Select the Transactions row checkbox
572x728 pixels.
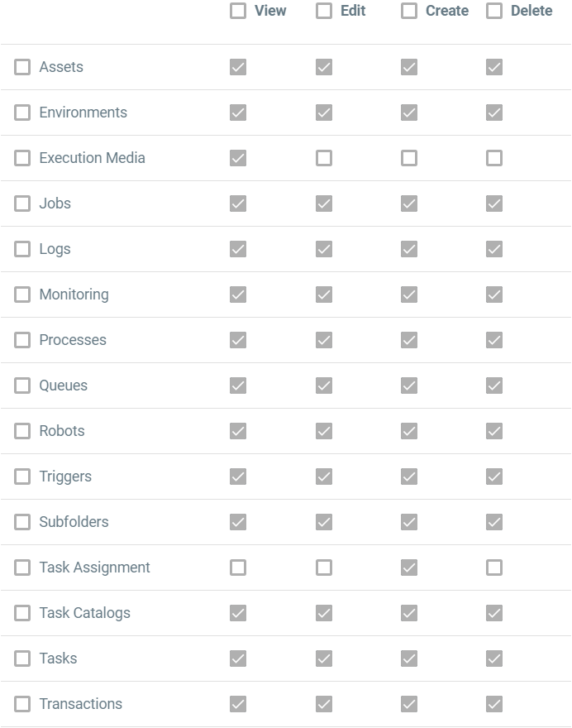pyautogui.click(x=22, y=704)
